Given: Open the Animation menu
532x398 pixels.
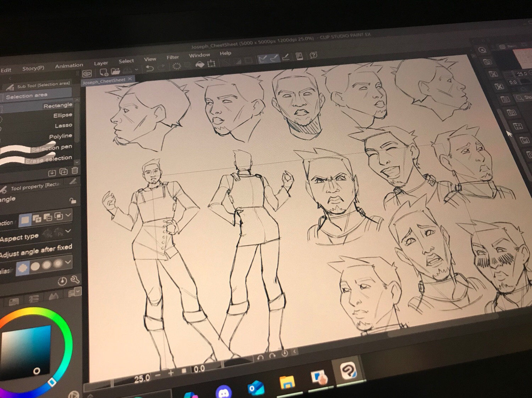Looking at the screenshot, I should pos(69,66).
